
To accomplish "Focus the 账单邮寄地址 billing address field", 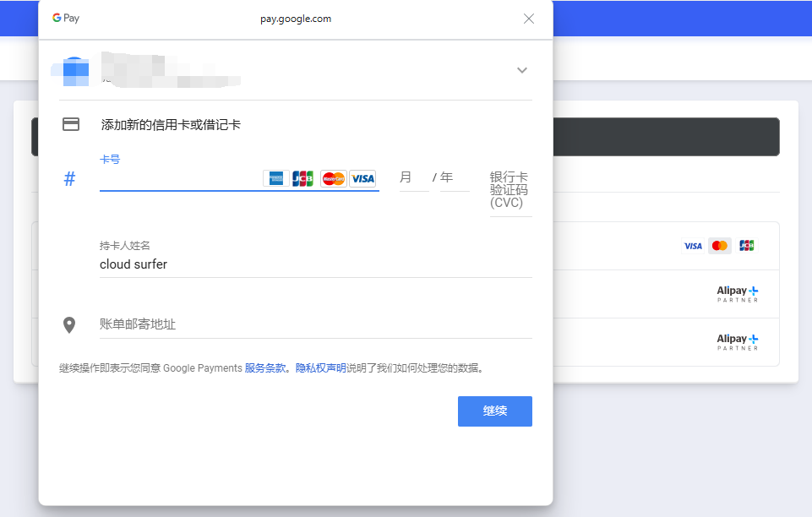I will click(316, 324).
